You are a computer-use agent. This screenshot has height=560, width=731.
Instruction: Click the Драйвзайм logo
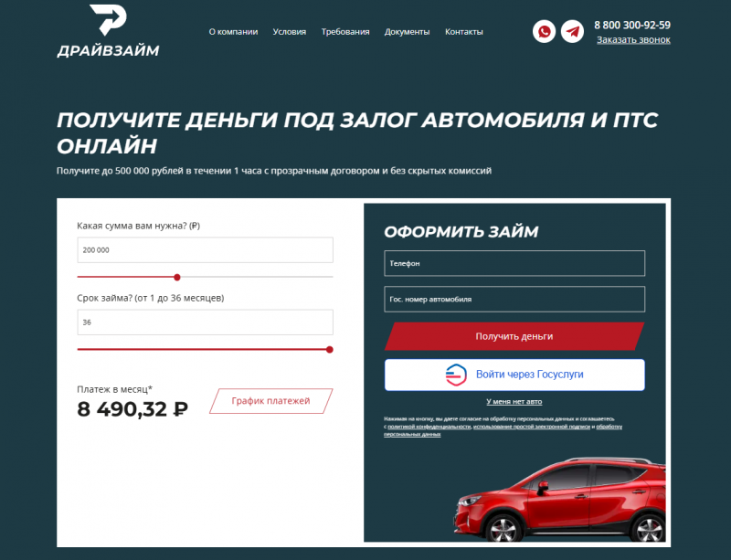point(108,31)
